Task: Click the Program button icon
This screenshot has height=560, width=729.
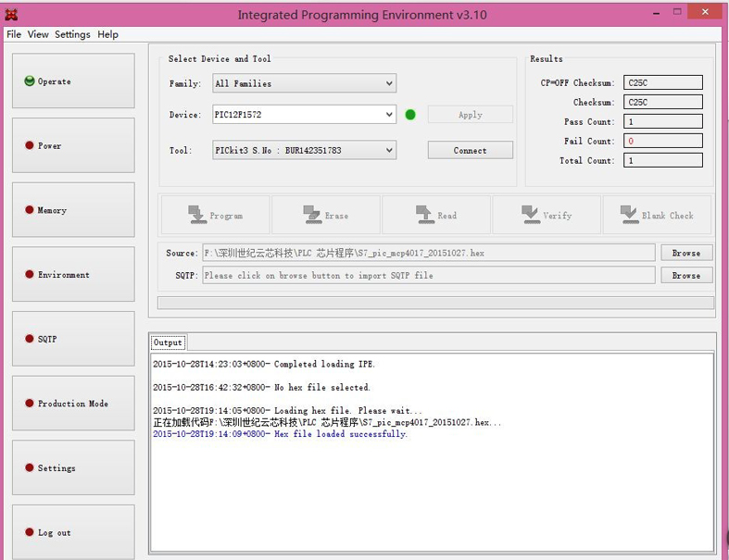Action: (197, 215)
